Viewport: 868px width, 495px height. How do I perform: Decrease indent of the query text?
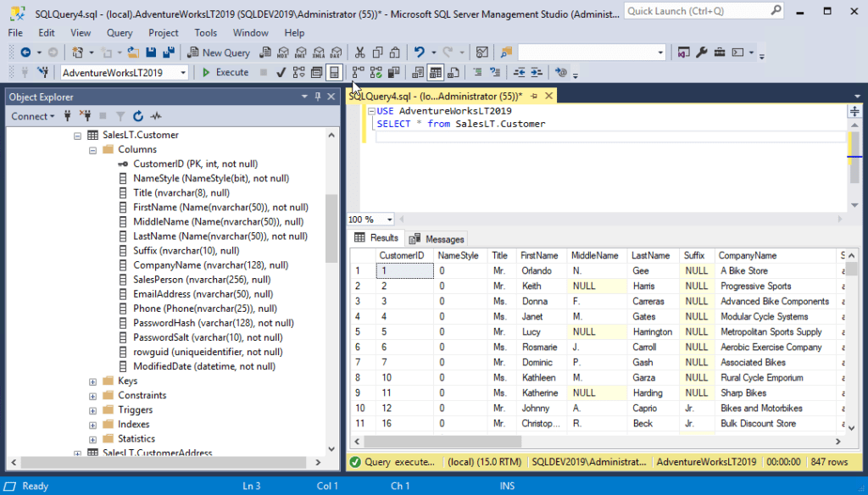(519, 73)
